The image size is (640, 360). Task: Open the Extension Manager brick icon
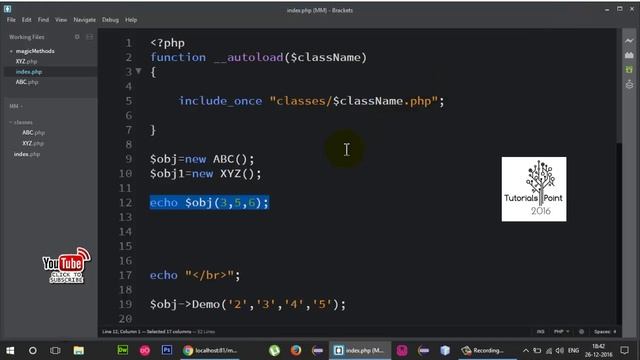click(x=629, y=55)
